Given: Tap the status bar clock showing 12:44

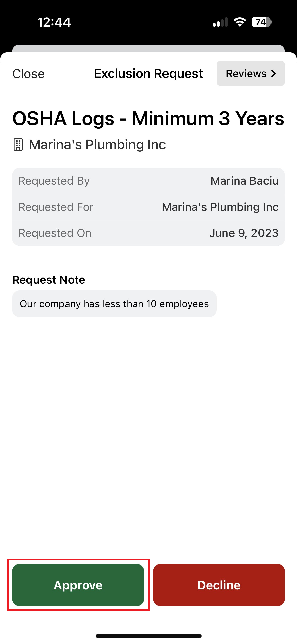Looking at the screenshot, I should tap(54, 22).
